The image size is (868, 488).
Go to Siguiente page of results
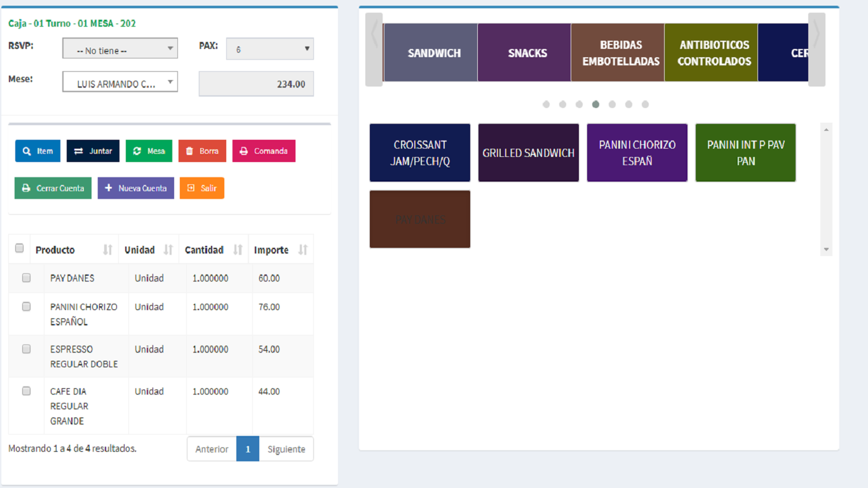[286, 449]
